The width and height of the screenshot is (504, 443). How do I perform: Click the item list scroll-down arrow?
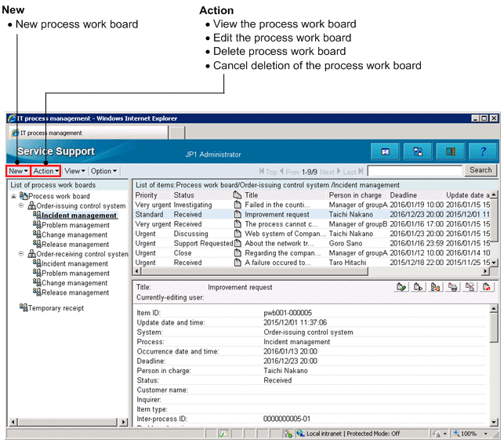[494, 263]
